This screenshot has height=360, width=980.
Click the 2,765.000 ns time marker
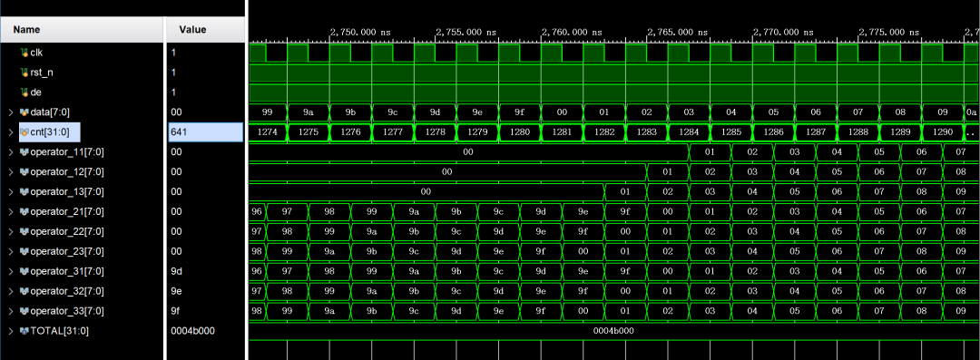click(x=678, y=32)
